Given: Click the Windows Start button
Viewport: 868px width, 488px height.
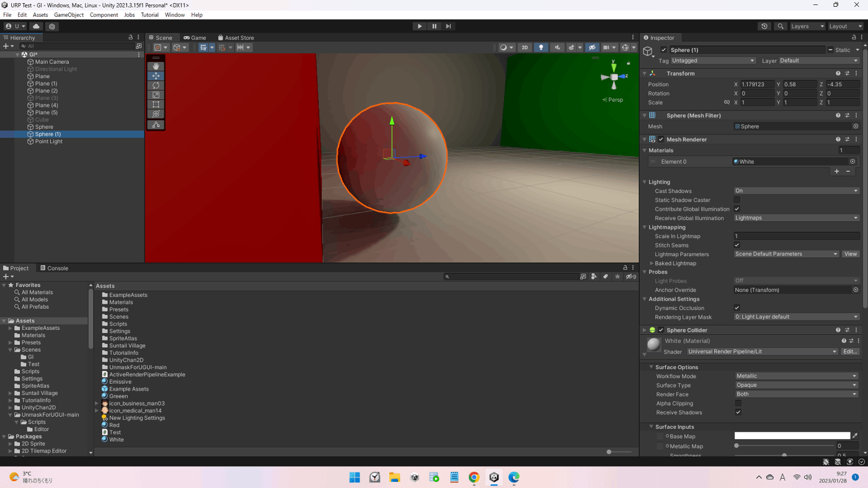Looking at the screenshot, I should 355,477.
